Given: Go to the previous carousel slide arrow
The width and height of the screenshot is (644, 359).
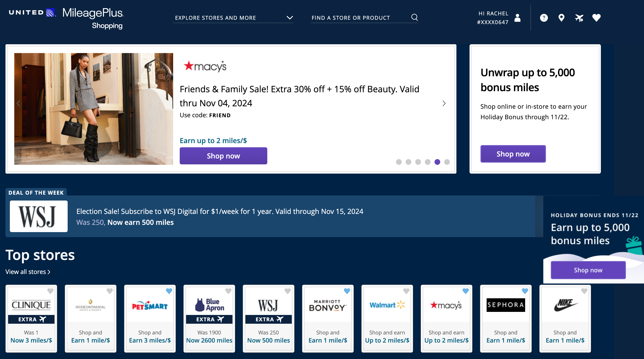Looking at the screenshot, I should pos(18,103).
